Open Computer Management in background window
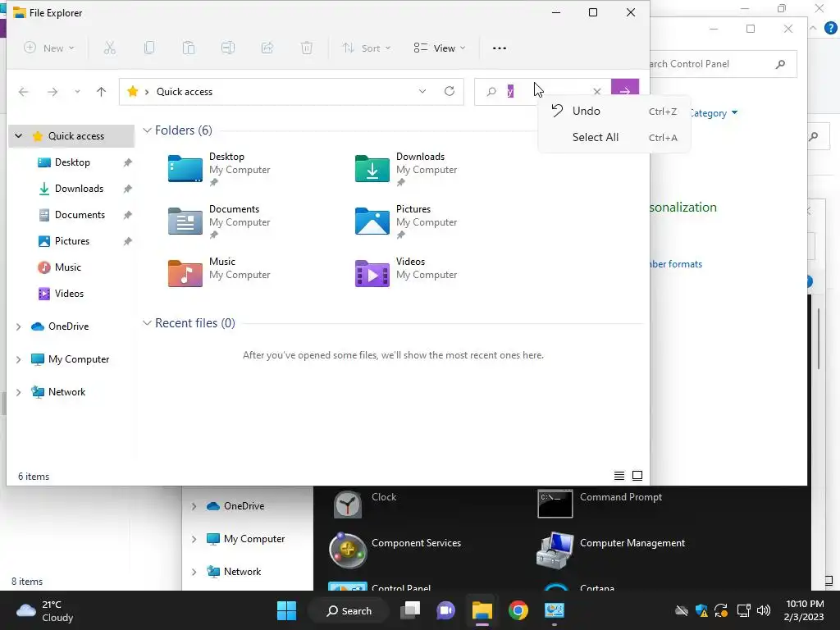This screenshot has height=630, width=840. pyautogui.click(x=610, y=549)
